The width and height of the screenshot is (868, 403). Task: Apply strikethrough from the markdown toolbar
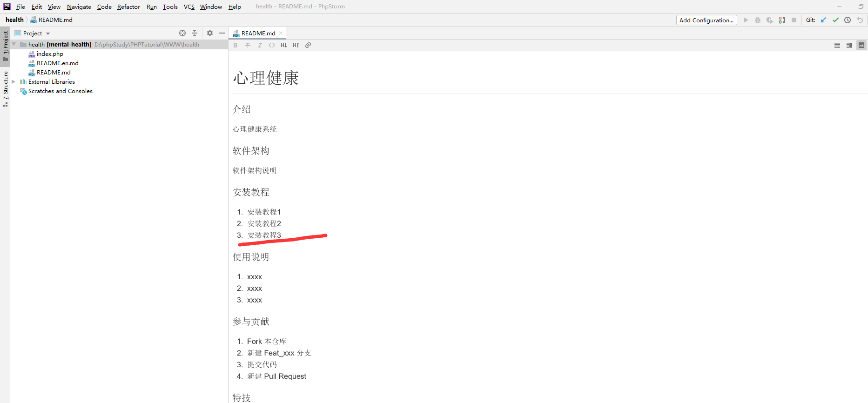(248, 45)
